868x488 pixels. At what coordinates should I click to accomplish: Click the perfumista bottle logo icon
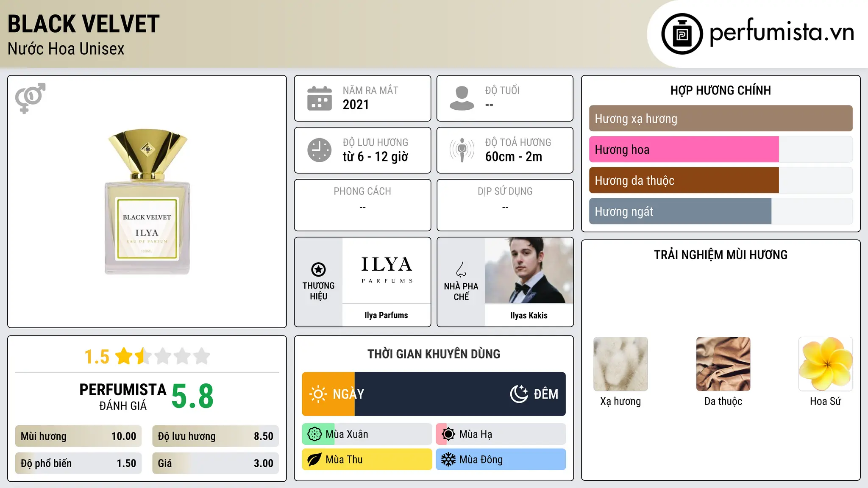(x=682, y=34)
